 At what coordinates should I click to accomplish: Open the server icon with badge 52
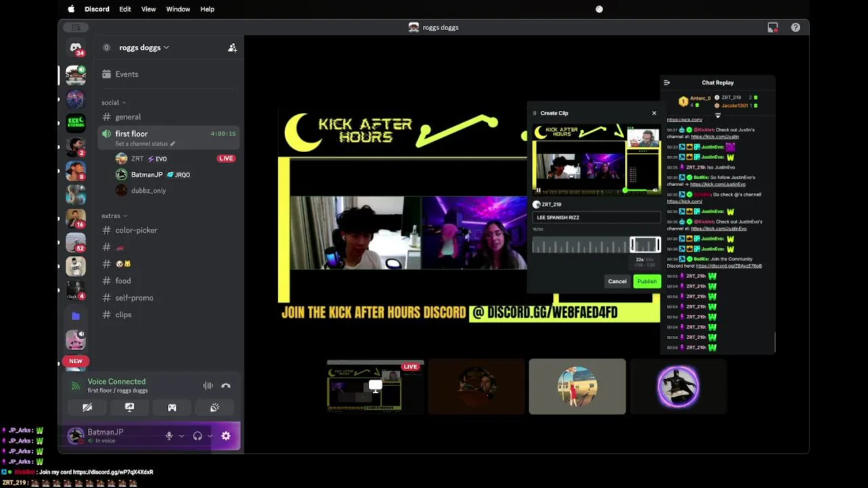pyautogui.click(x=76, y=243)
